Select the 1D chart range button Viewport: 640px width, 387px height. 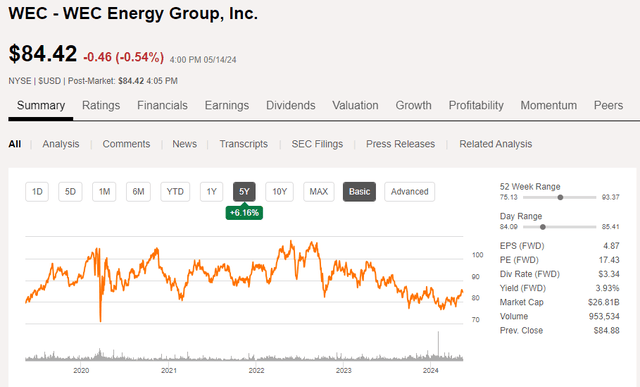[x=37, y=191]
